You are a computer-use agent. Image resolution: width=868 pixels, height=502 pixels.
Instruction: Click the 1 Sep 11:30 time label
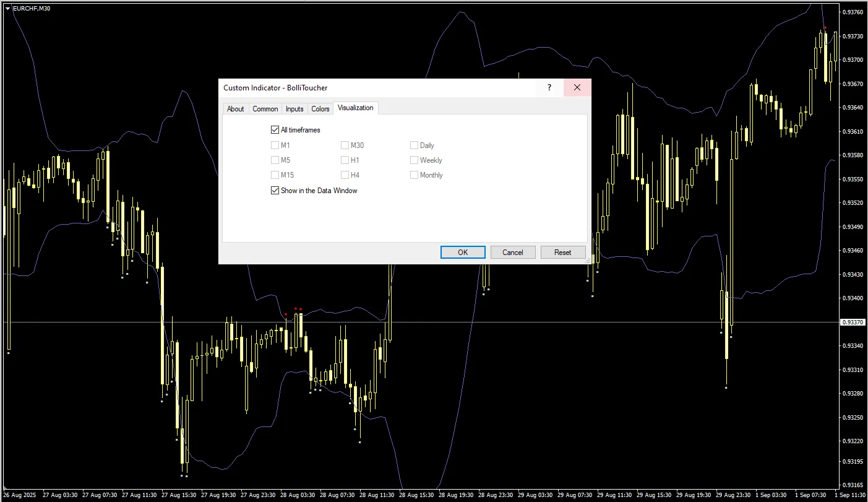coord(851,496)
